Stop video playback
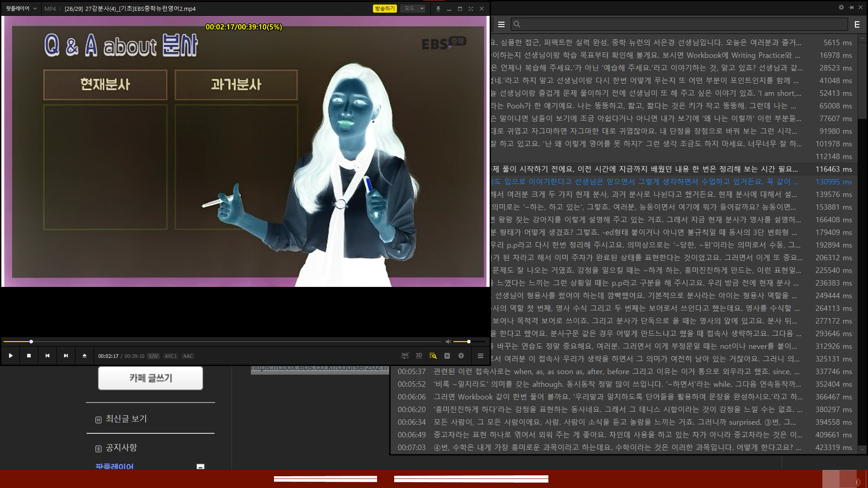Screen dimensions: 868x488 pyautogui.click(x=29, y=356)
